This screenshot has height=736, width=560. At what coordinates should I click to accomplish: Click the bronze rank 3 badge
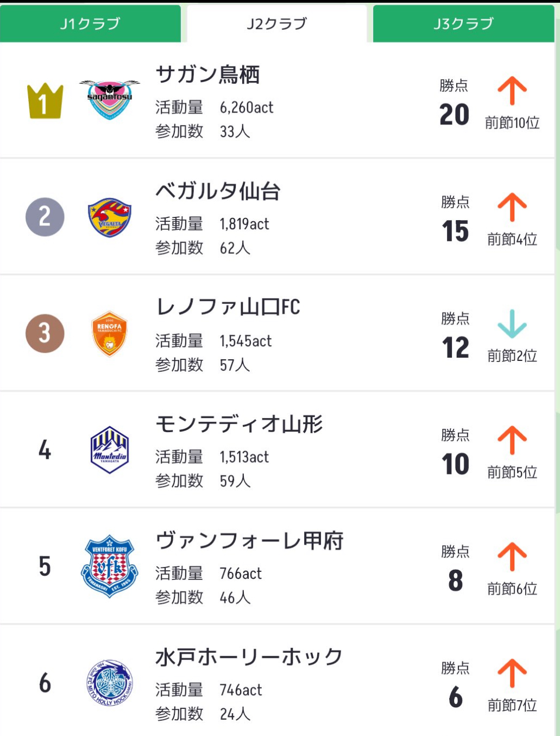tap(45, 333)
